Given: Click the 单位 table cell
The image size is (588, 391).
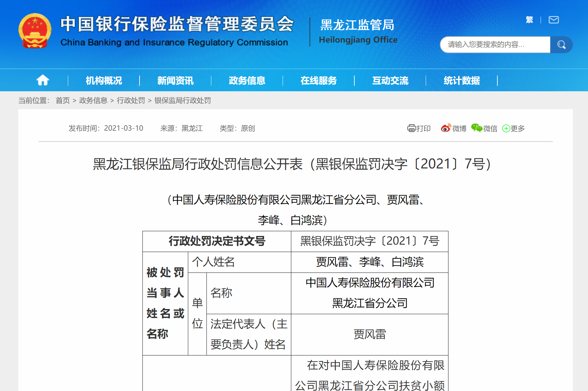Looking at the screenshot, I should click(x=197, y=314).
